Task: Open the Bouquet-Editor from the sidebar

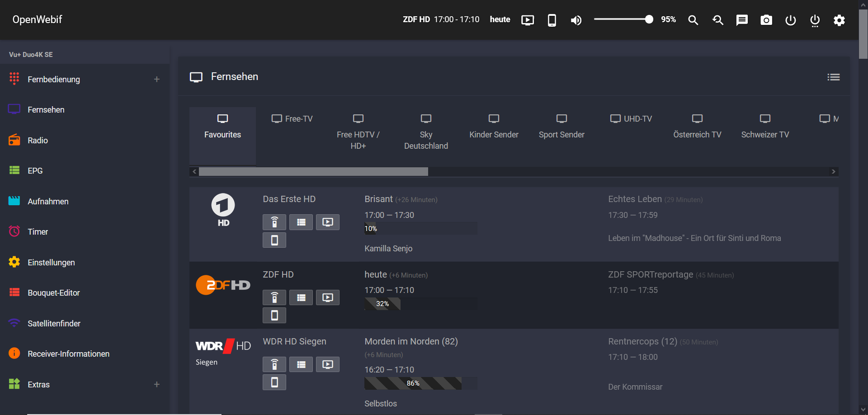Action: (54, 292)
